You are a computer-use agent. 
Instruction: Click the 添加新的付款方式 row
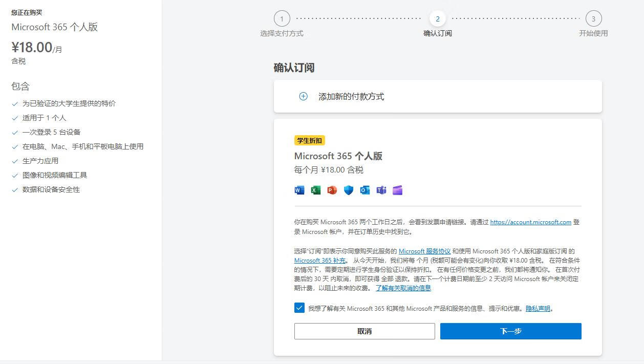pos(438,96)
